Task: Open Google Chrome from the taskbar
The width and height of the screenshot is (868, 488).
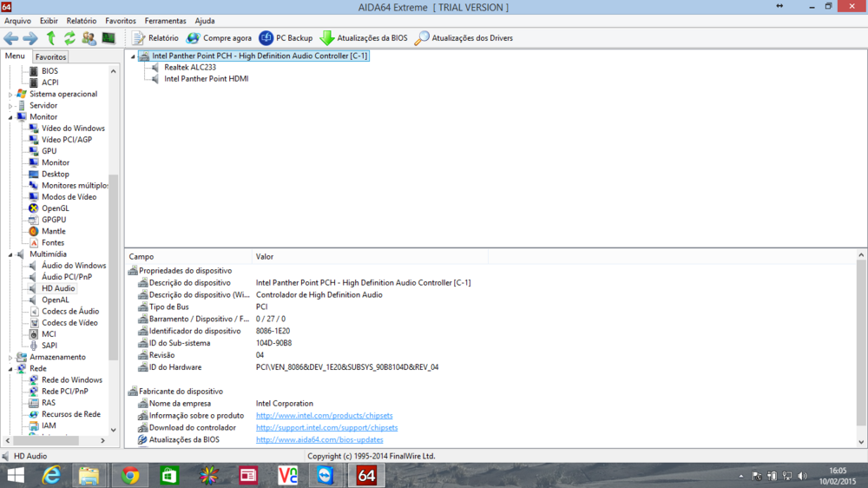Action: (130, 475)
